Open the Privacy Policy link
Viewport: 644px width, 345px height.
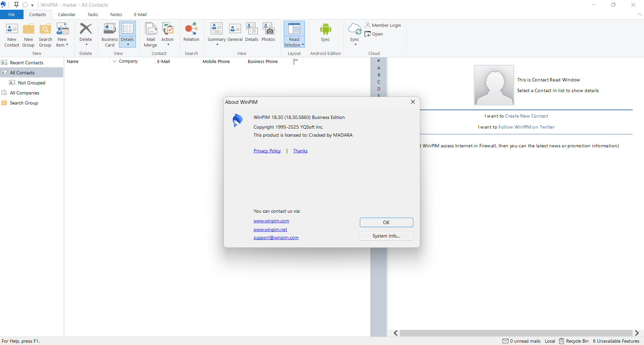[267, 151]
